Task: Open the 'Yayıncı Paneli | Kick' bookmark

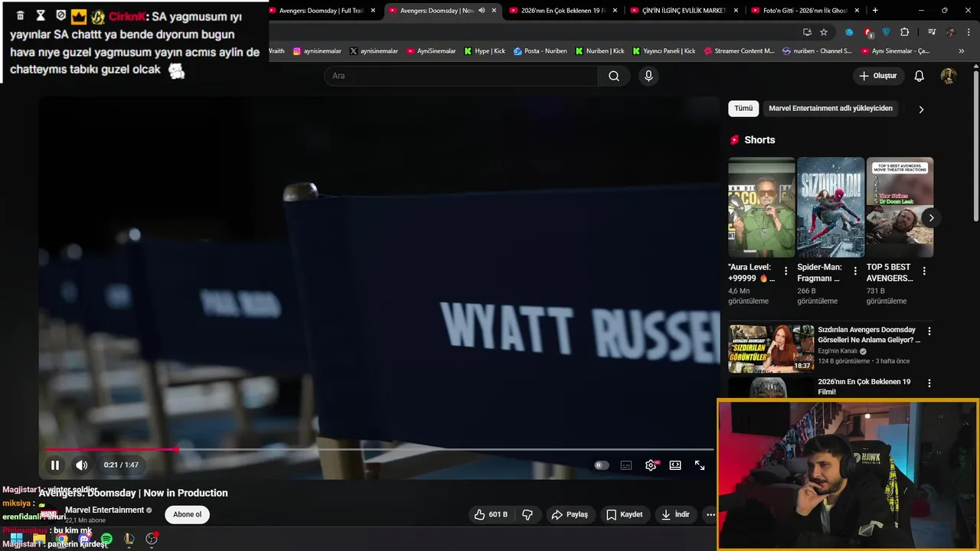Action: (x=664, y=51)
